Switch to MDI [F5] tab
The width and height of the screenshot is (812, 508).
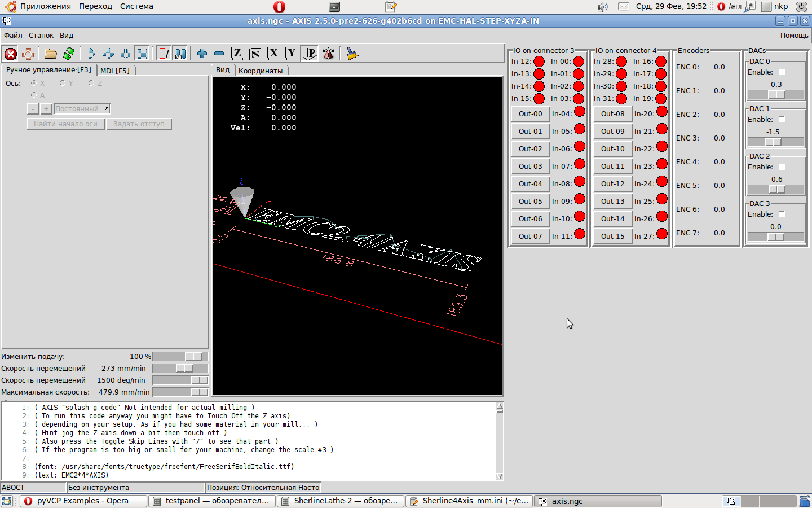click(x=115, y=71)
